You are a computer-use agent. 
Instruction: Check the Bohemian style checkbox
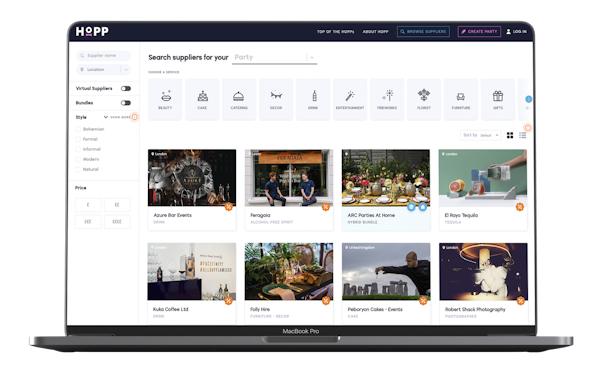pos(78,129)
